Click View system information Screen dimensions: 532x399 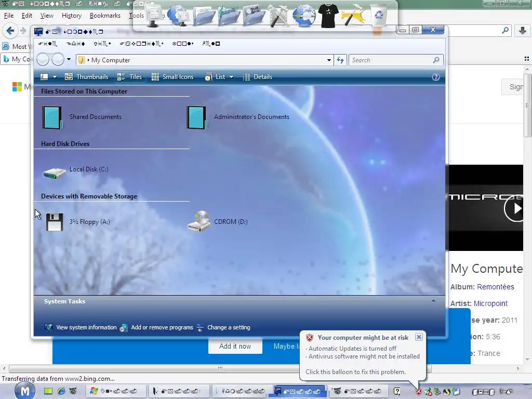tap(81, 327)
